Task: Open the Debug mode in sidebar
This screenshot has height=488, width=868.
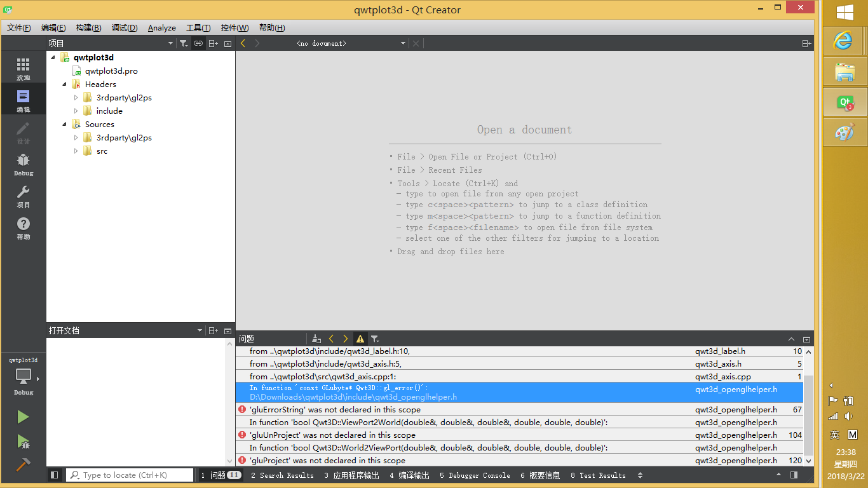Action: click(x=23, y=164)
